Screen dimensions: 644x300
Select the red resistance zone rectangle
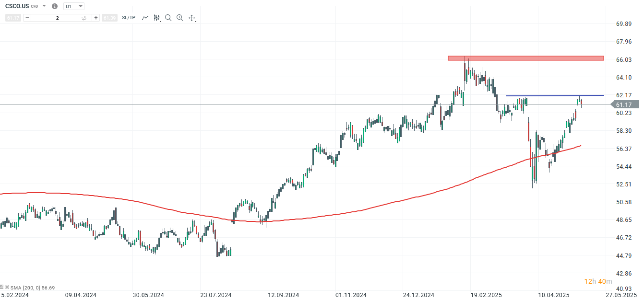pyautogui.click(x=525, y=58)
